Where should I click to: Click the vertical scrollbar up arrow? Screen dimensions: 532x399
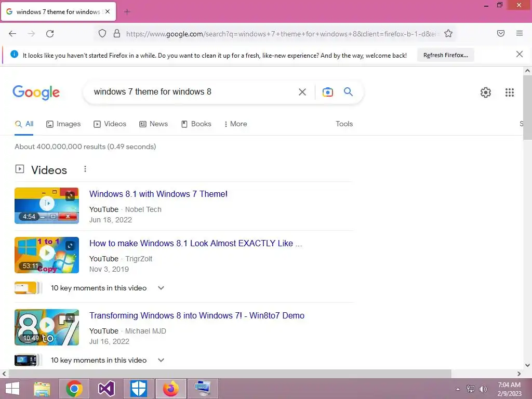(x=527, y=71)
